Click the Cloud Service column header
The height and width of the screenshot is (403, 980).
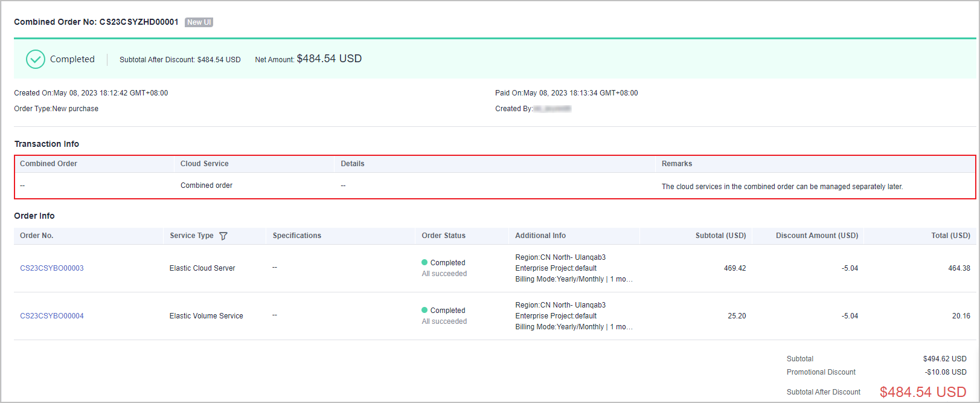pos(204,164)
